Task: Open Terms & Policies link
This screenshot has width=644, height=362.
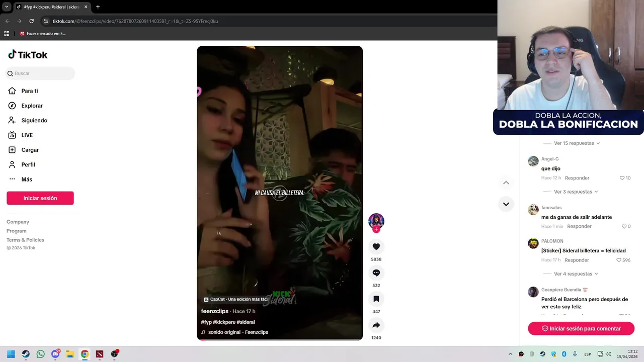Action: (x=25, y=240)
